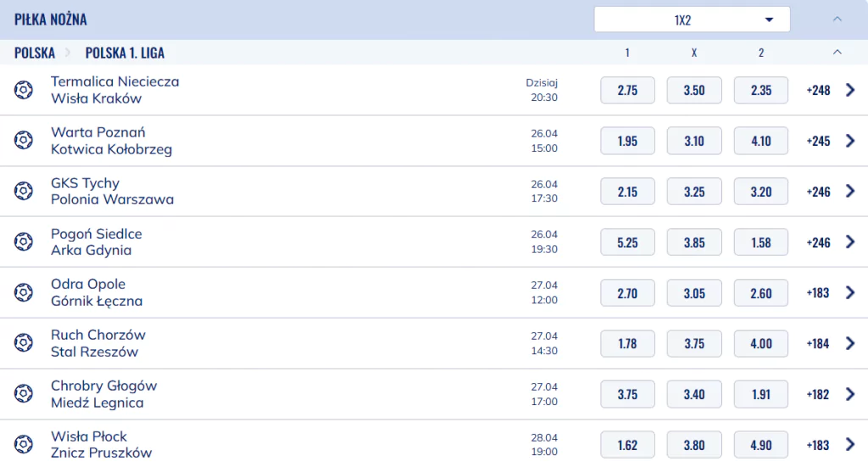This screenshot has height=467, width=868.
Task: Collapse the Polska 1. Liga section
Action: [837, 52]
